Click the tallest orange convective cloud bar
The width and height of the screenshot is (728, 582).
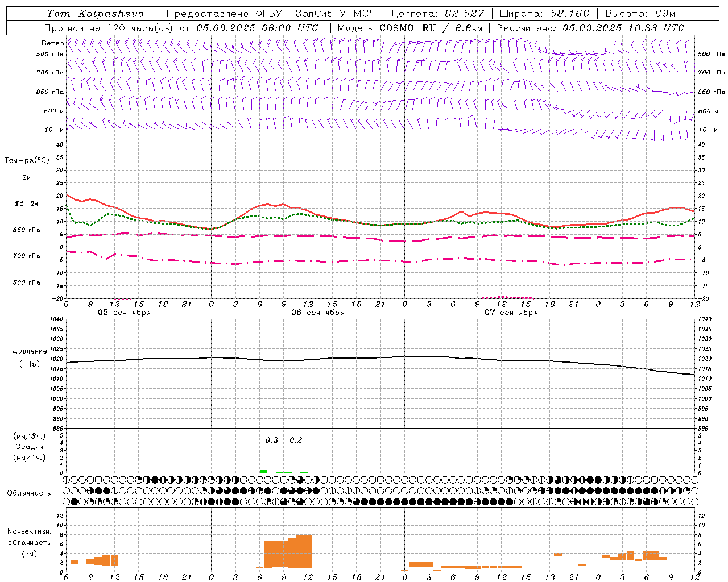pyautogui.click(x=304, y=551)
